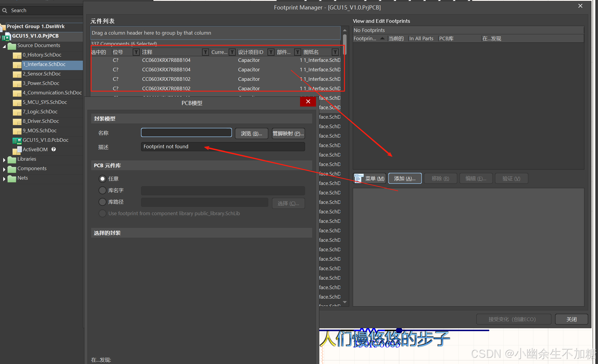Click component list scrollbar down arrow
Screen dimensions: 598x364
coord(345,302)
